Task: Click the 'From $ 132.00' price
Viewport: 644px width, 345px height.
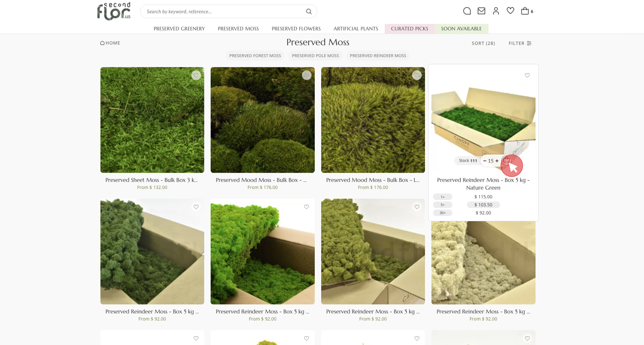Action: pyautogui.click(x=152, y=188)
